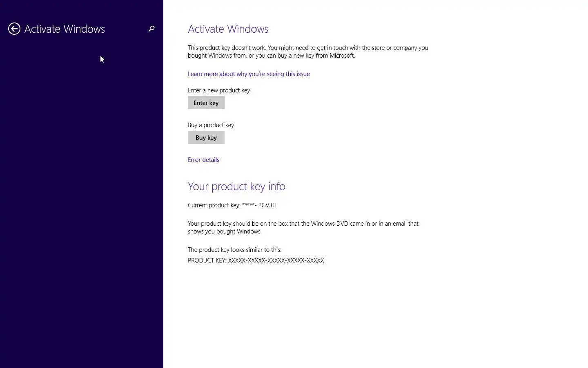Click the 'Buy a product key' label
Viewport: 588px width, 368px height.
tap(211, 125)
